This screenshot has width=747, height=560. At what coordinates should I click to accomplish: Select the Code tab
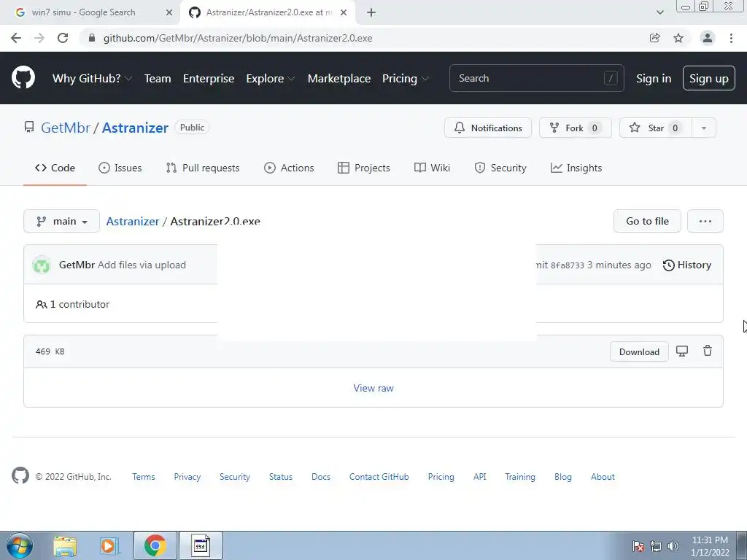[x=55, y=168]
